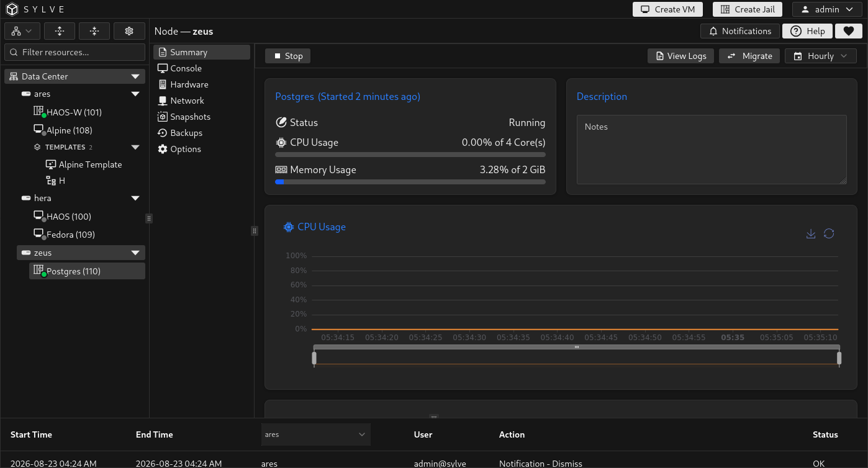Click the Migrate button

749,56
